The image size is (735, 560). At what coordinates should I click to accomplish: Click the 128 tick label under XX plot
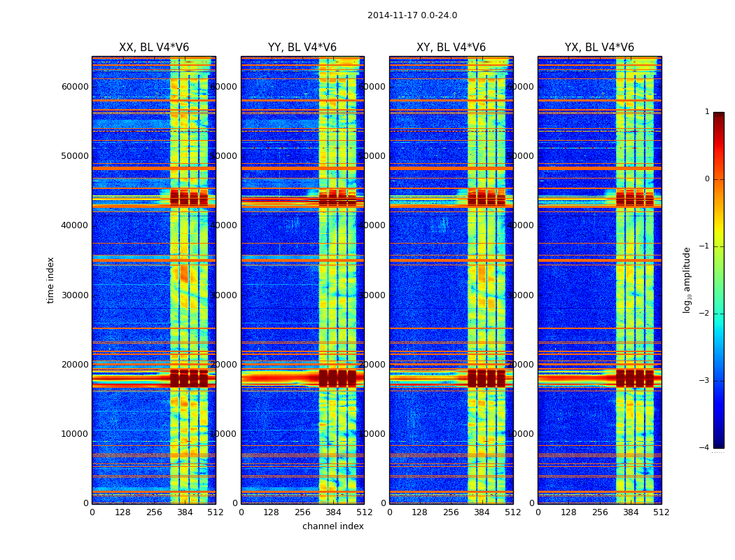tap(122, 512)
